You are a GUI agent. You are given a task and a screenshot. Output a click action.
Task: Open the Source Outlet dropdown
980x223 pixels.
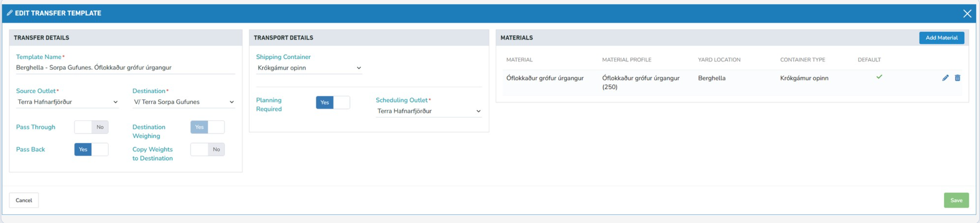(x=67, y=102)
